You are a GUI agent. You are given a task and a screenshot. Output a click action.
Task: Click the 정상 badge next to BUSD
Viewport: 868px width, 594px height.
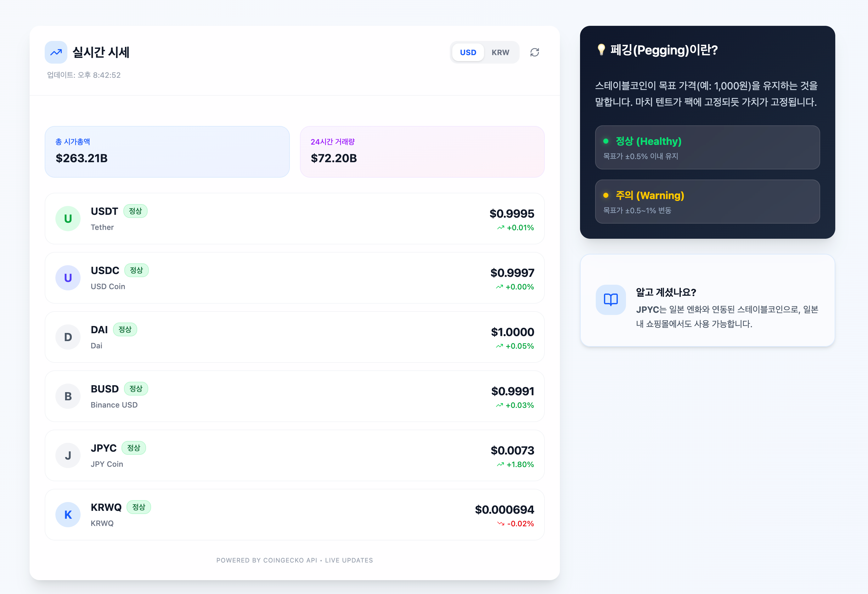click(136, 389)
